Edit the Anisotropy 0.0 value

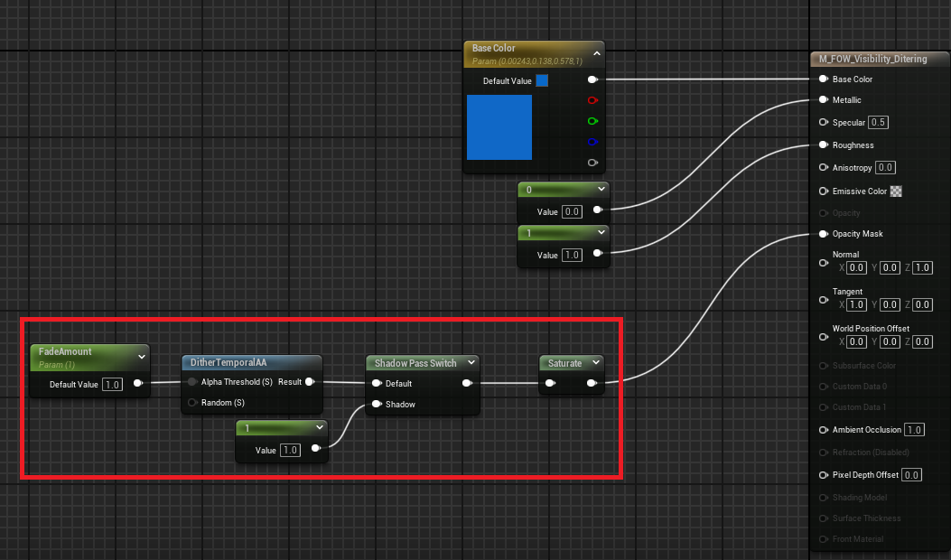click(x=885, y=167)
